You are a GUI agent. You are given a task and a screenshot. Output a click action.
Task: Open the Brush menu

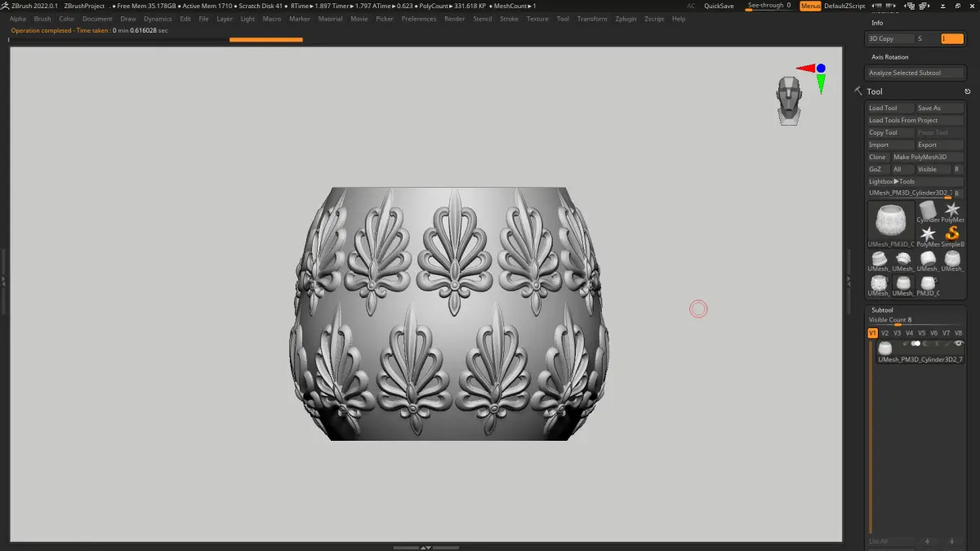pos(42,19)
